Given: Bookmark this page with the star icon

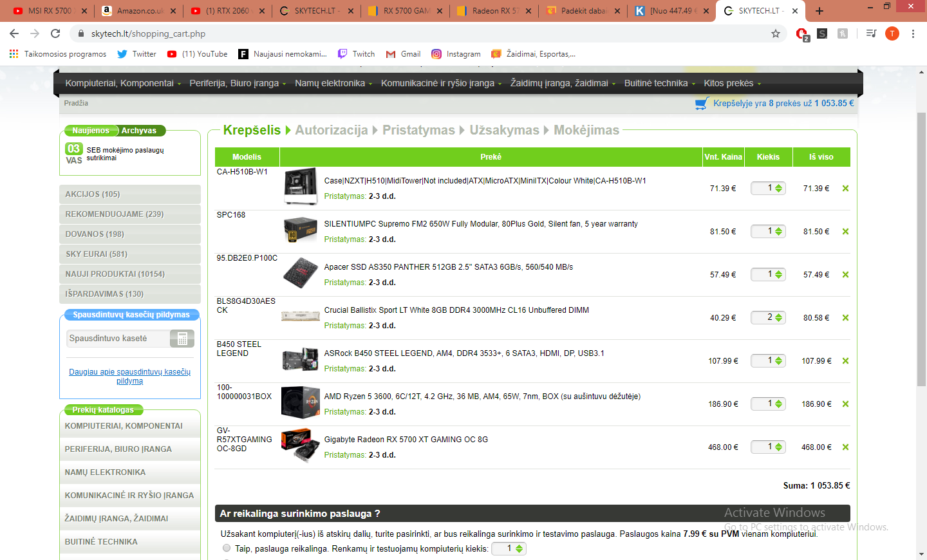Looking at the screenshot, I should (x=776, y=33).
